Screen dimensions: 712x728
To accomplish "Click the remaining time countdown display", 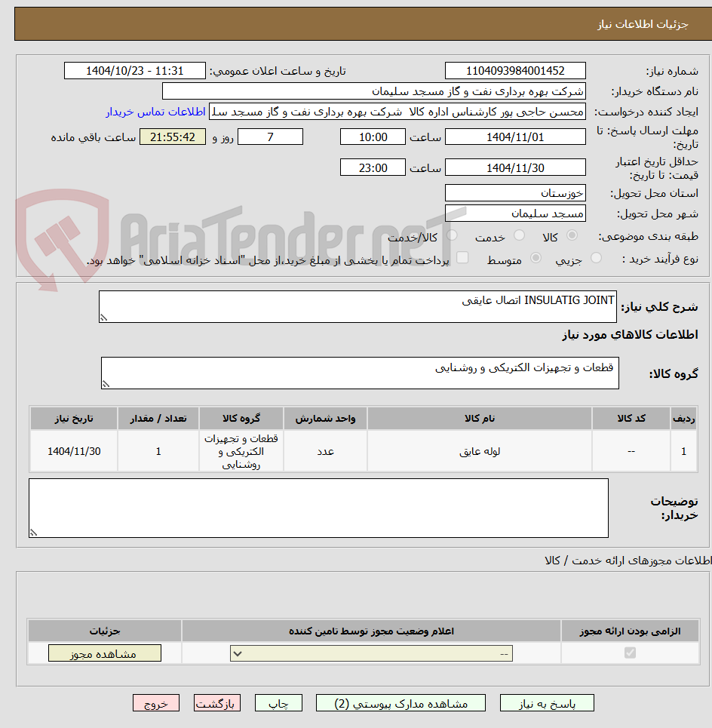I will coord(172,137).
